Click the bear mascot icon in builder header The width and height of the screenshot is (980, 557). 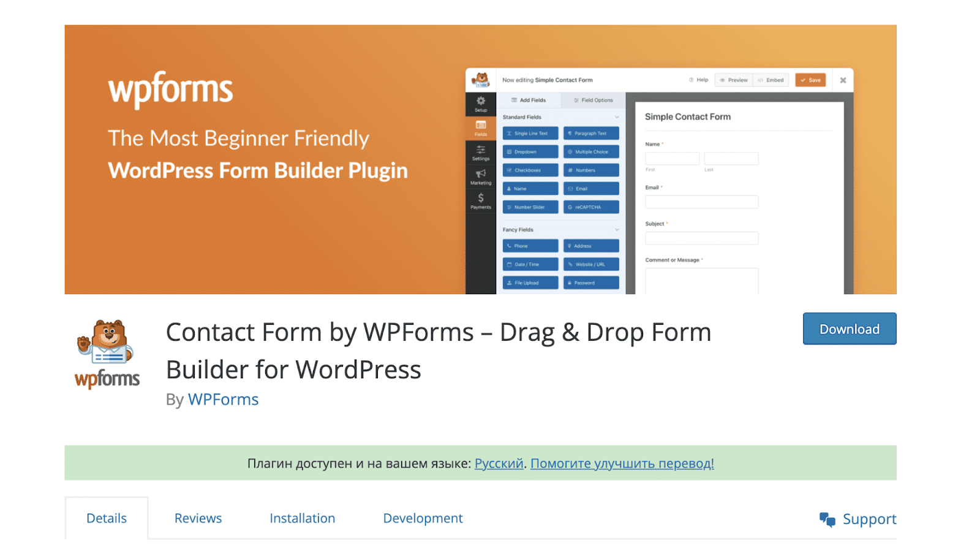pos(481,80)
